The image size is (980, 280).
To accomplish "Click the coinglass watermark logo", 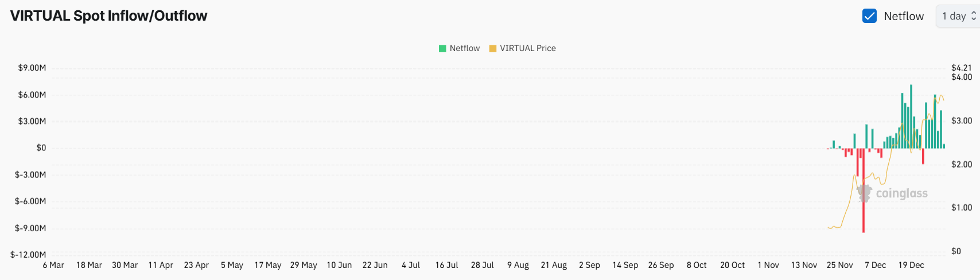I will 892,193.
